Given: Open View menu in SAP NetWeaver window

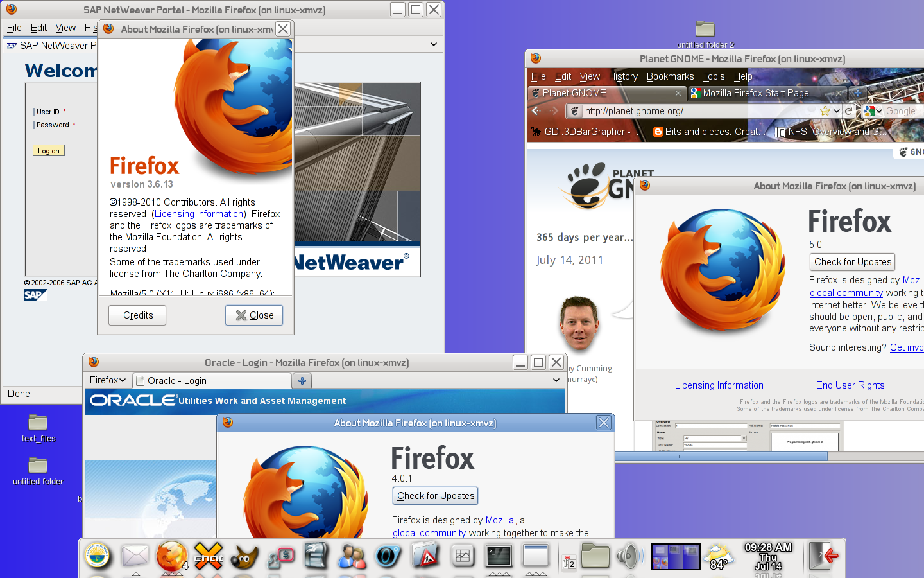Looking at the screenshot, I should (x=65, y=28).
